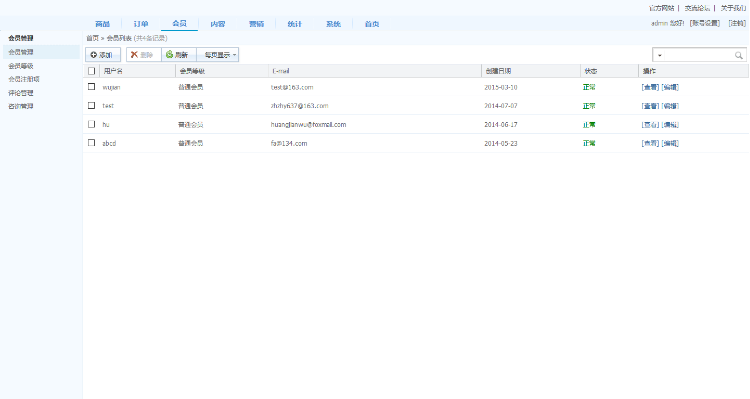Open 评论管理 in the sidebar
The height and width of the screenshot is (399, 750).
coord(21,93)
